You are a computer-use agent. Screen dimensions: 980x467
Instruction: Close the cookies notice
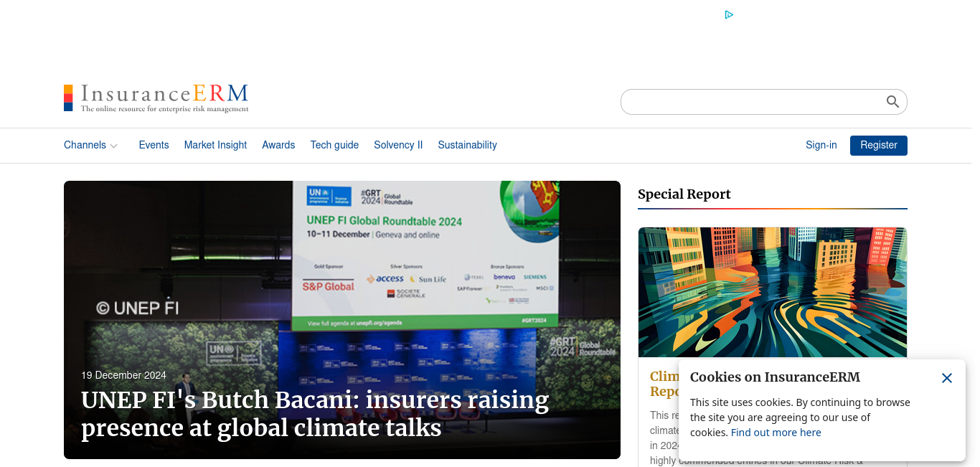point(947,378)
